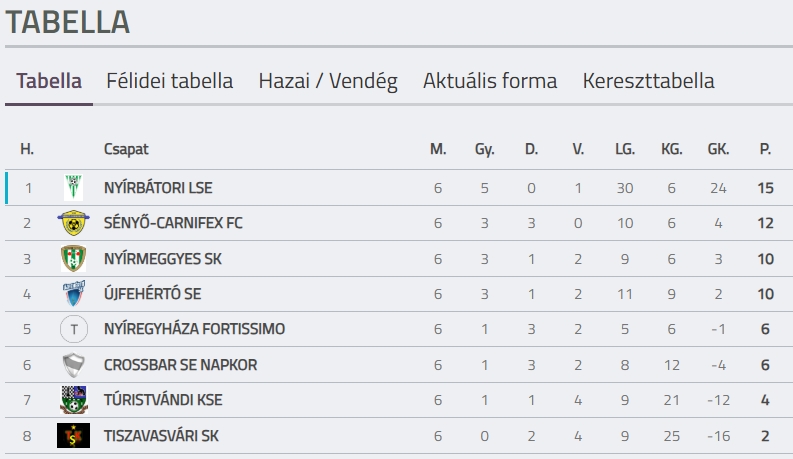Screen dimensions: 793x459
Task: Click the Csapat column header
Action: coord(126,149)
